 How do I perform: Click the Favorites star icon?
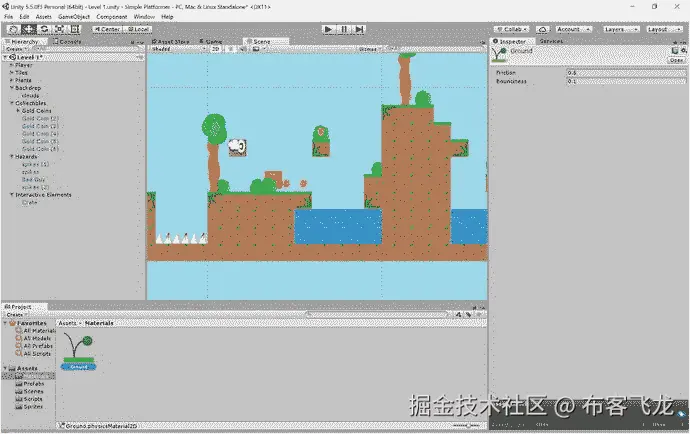(12, 323)
